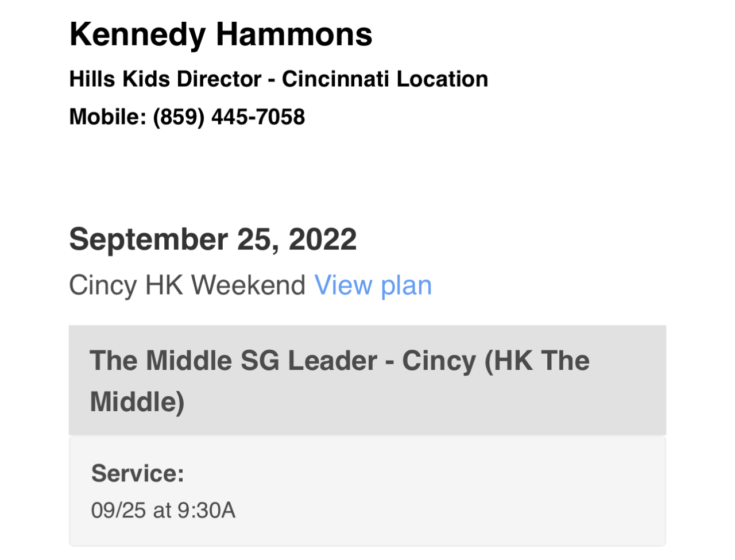Image resolution: width=735 pixels, height=560 pixels.
Task: Click Middle) on the header's second line
Action: 137,401
